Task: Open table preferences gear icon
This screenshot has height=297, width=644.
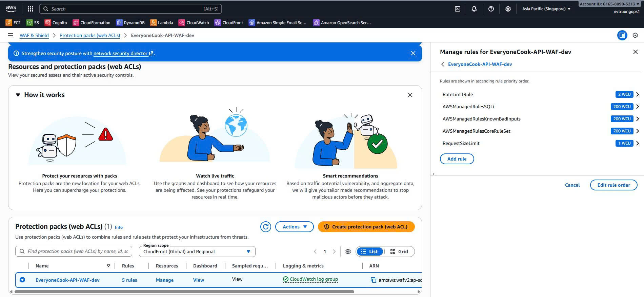Action: tap(348, 252)
